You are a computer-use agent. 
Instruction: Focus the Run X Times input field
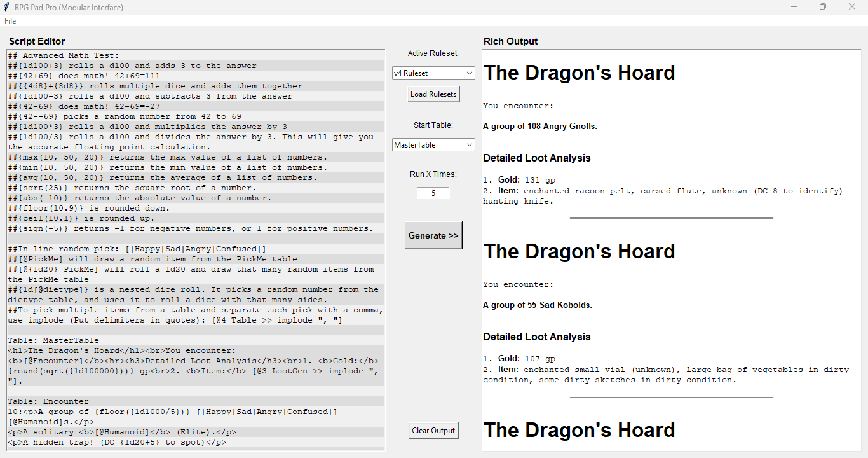(433, 193)
